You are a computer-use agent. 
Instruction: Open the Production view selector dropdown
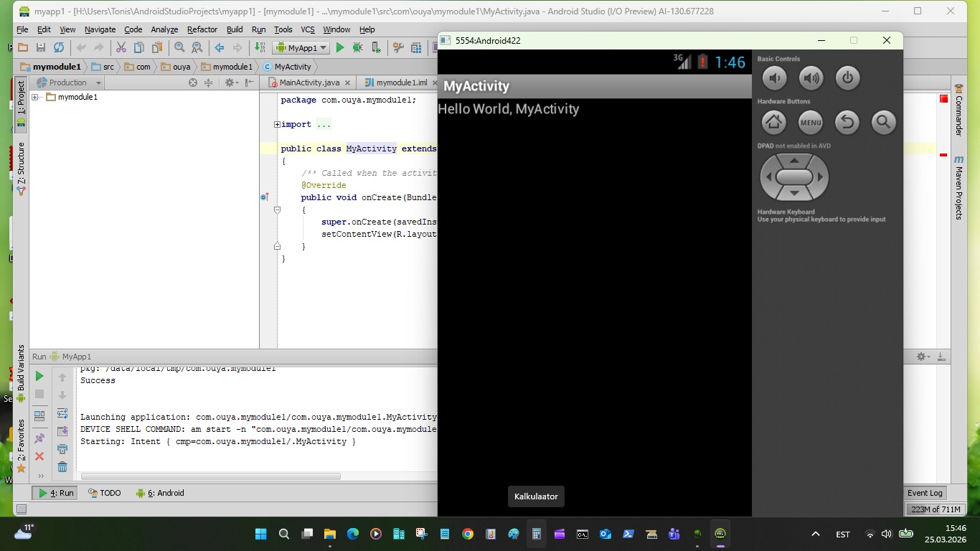click(x=68, y=83)
